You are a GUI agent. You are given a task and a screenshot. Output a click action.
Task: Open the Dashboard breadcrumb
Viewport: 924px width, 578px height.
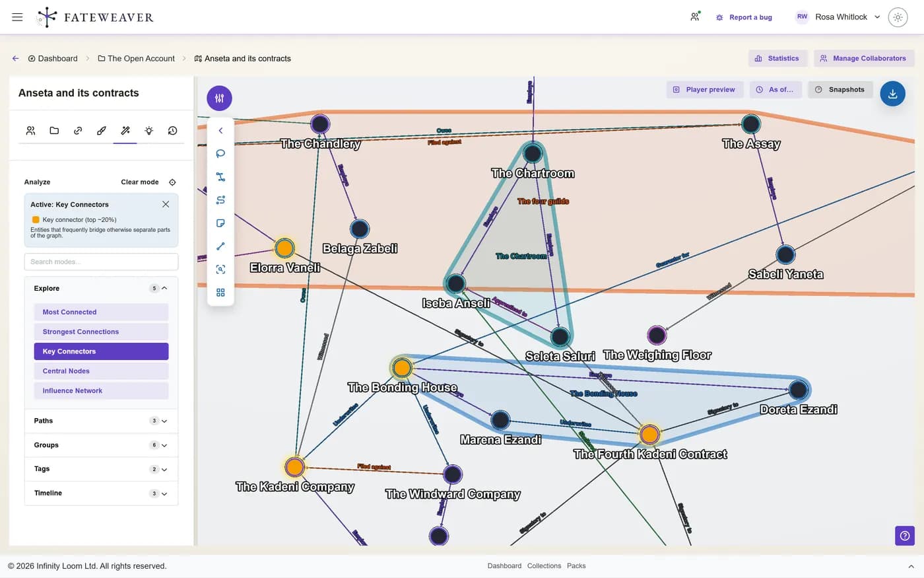pos(53,58)
